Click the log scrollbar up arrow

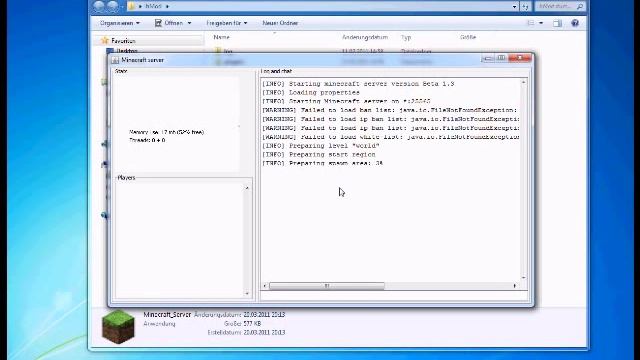pos(523,82)
